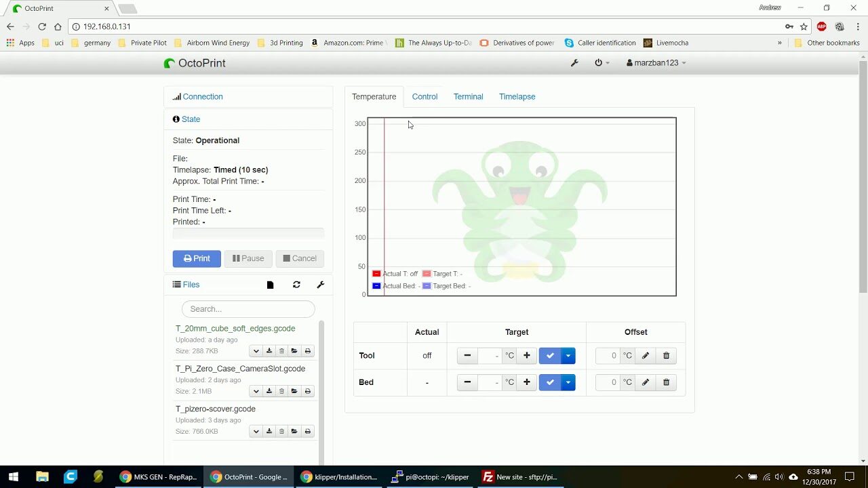
Task: Click the create new file icon in Files
Action: pyautogui.click(x=270, y=285)
